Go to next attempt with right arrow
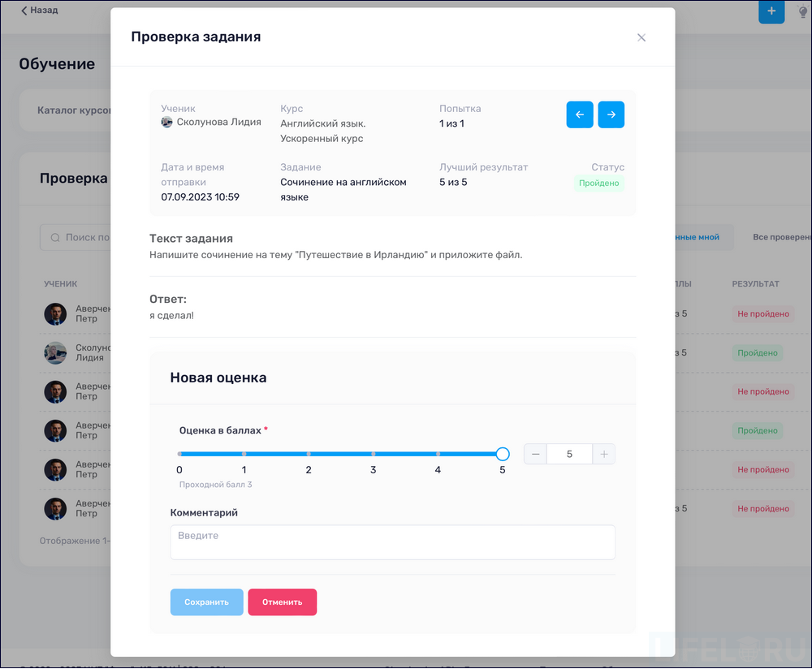This screenshot has height=669, width=812. point(611,114)
